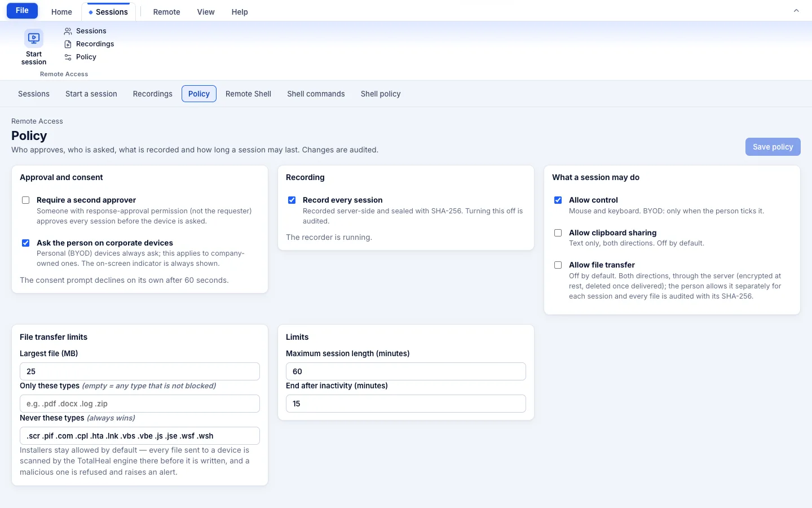Click the Maximum session length field
812x508 pixels.
pyautogui.click(x=406, y=371)
